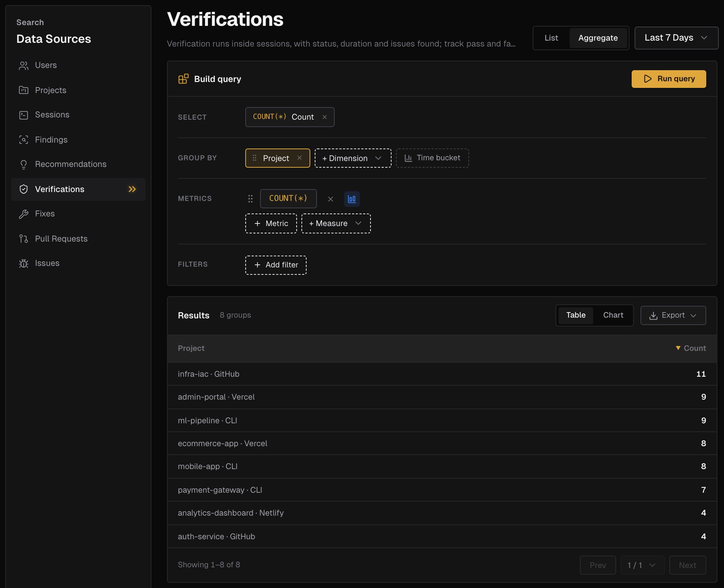724x588 pixels.
Task: Click the Recommendations lightbulb icon
Action: click(24, 164)
